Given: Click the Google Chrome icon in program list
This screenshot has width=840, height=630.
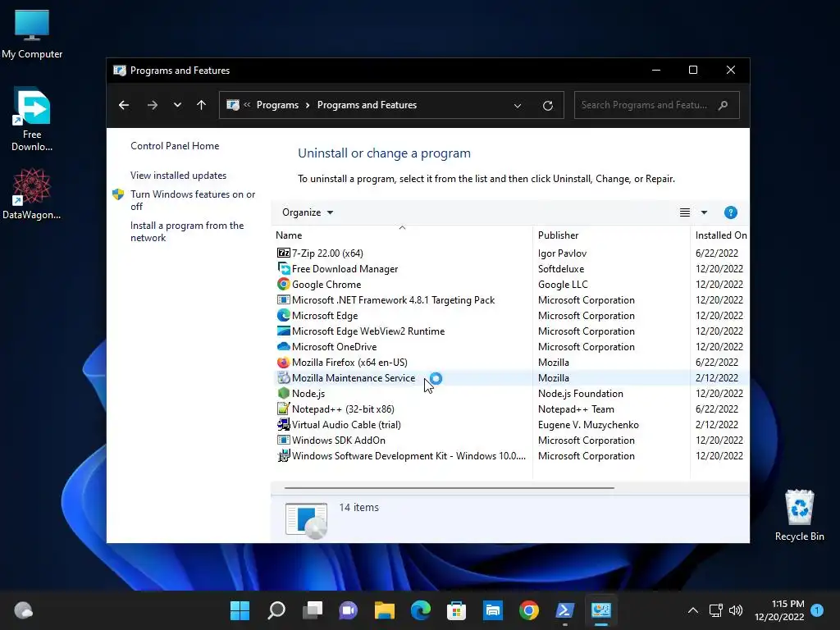Looking at the screenshot, I should (x=283, y=284).
